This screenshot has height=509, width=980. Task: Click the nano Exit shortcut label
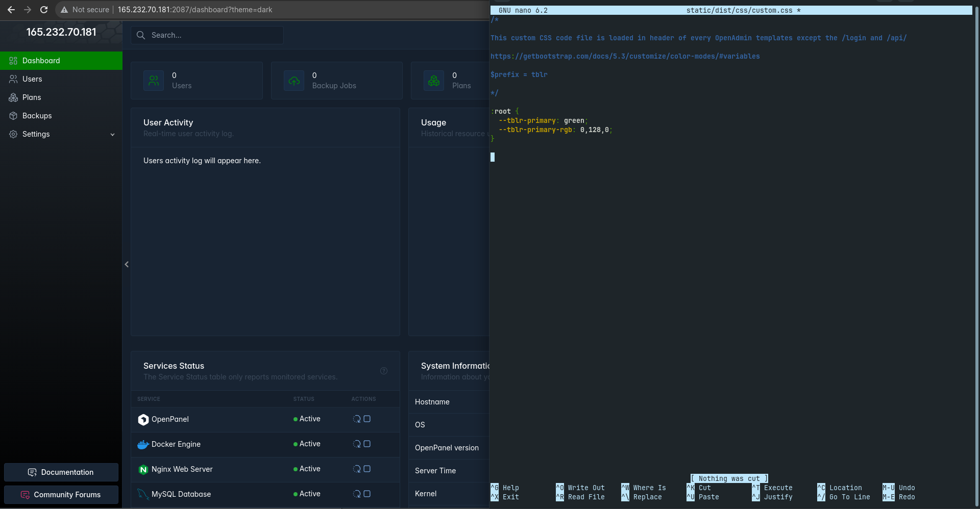(x=511, y=497)
